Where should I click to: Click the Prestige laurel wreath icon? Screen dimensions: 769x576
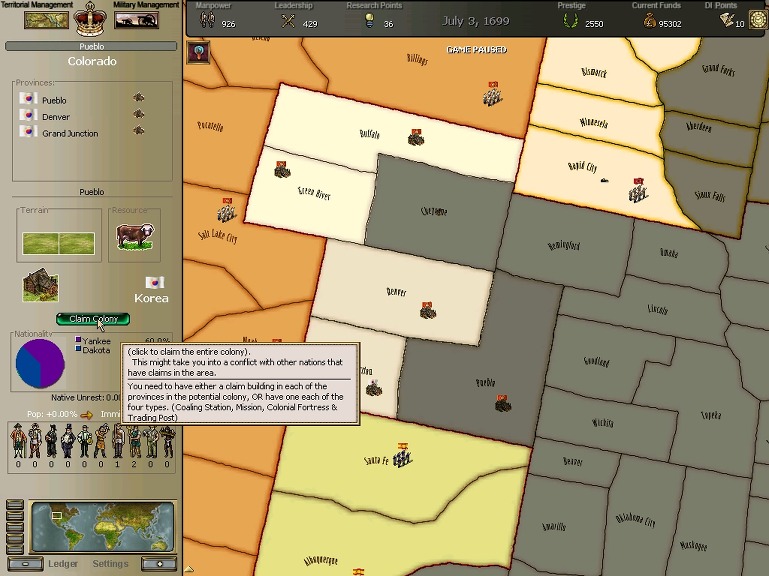click(x=571, y=22)
